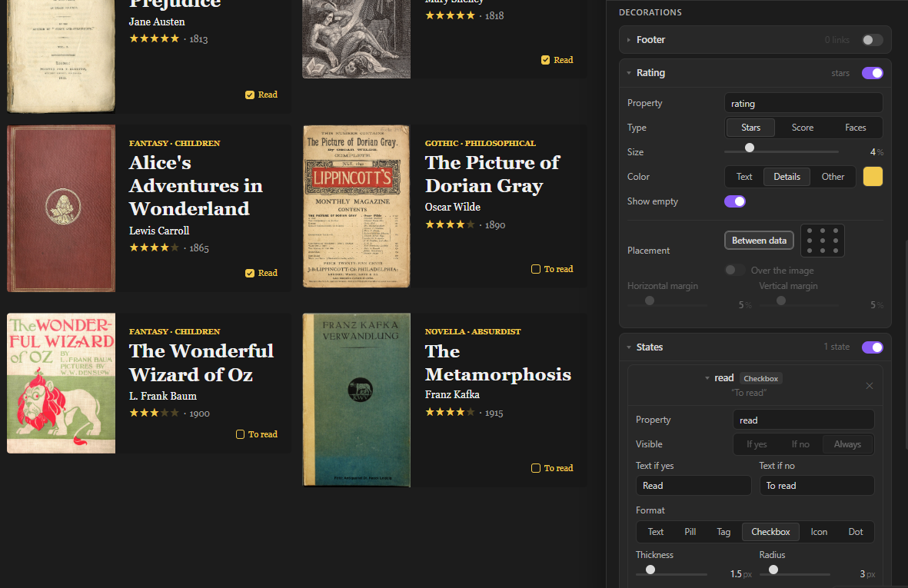The image size is (908, 588).
Task: Click the Gothic · Philosophical tags
Action: tap(480, 144)
